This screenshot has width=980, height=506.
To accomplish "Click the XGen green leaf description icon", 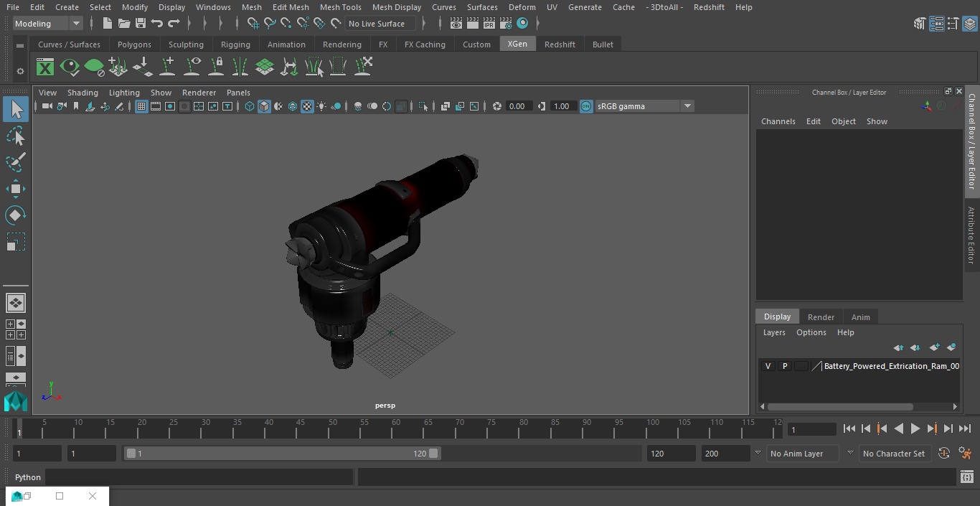I will click(94, 67).
